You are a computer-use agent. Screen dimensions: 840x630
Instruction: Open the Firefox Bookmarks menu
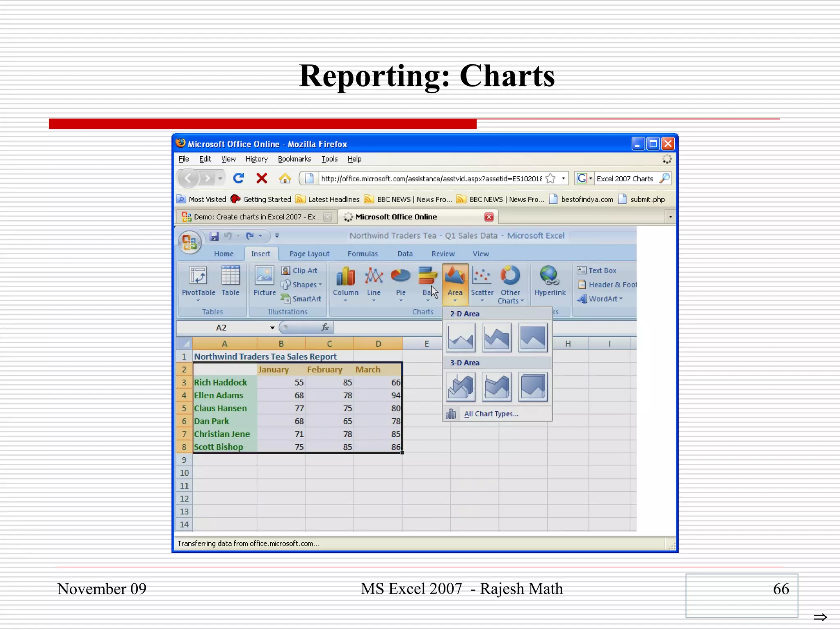pos(294,159)
